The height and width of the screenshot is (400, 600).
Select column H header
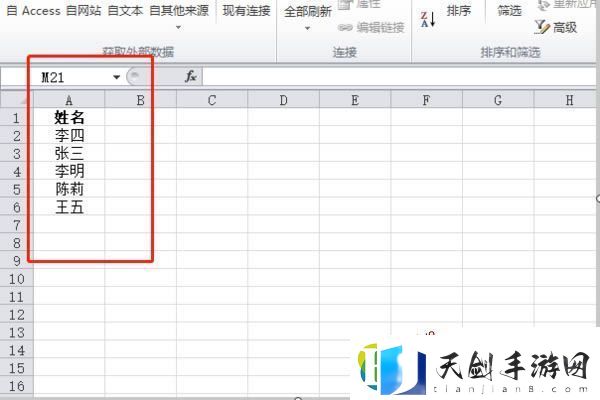coord(567,100)
